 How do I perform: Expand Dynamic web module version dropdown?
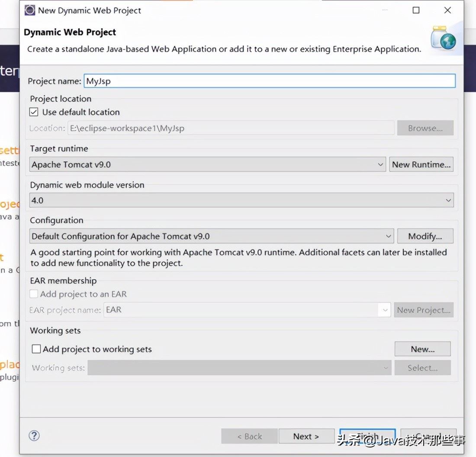click(x=448, y=200)
